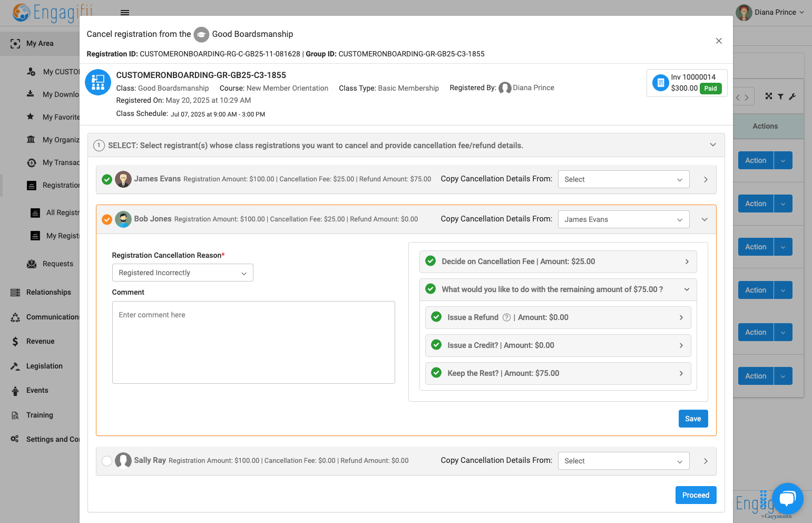Click the Events icon in sidebar
This screenshot has height=523, width=812.
(15, 391)
